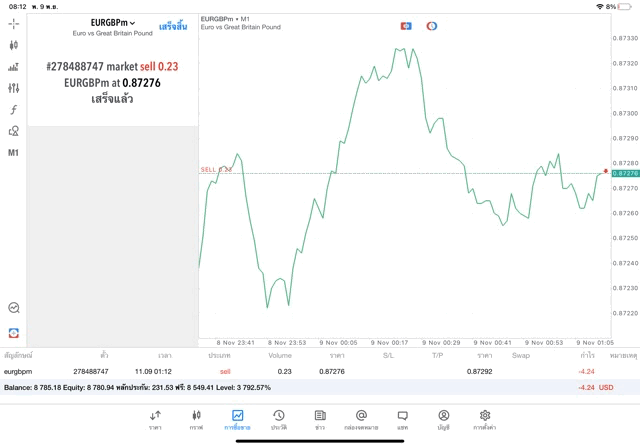Open the กล่องจดหมาย mailbox tab
The width and height of the screenshot is (640, 447).
pyautogui.click(x=361, y=420)
